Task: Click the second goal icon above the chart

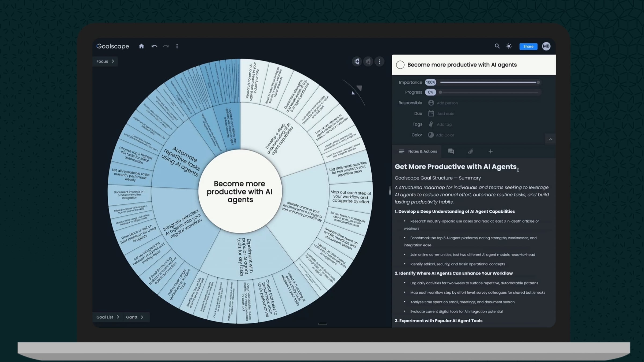Action: pyautogui.click(x=368, y=61)
